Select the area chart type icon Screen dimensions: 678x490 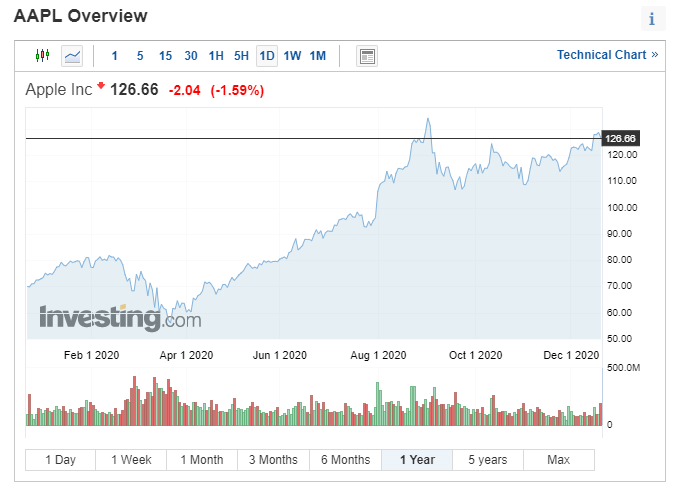pyautogui.click(x=72, y=55)
